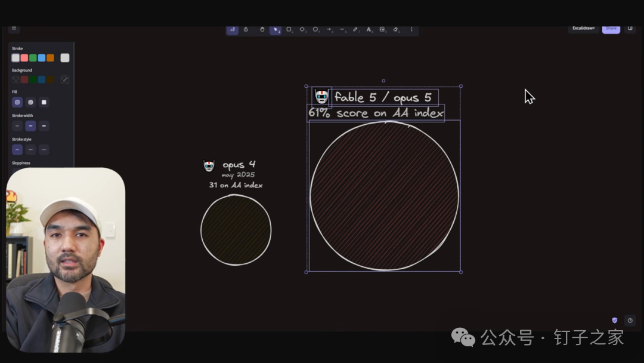Click the robot image beside 'fable 5'
Viewport: 644px width, 363px height.
[x=321, y=97]
